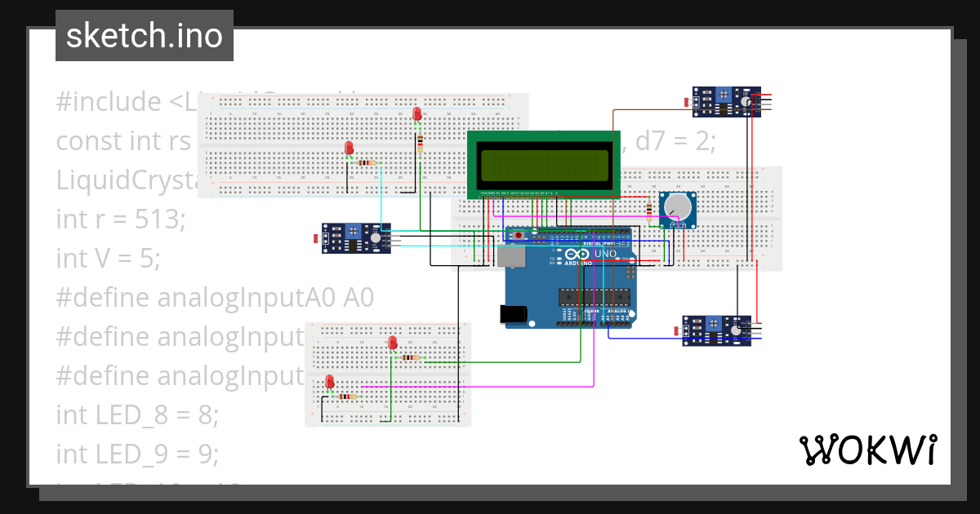The width and height of the screenshot is (980, 514).
Task: Click the bottom-right light sensor module
Action: 717,330
